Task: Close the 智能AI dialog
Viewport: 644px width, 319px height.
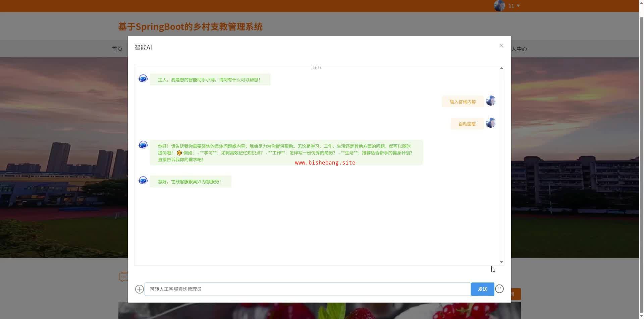Action: click(x=501, y=46)
